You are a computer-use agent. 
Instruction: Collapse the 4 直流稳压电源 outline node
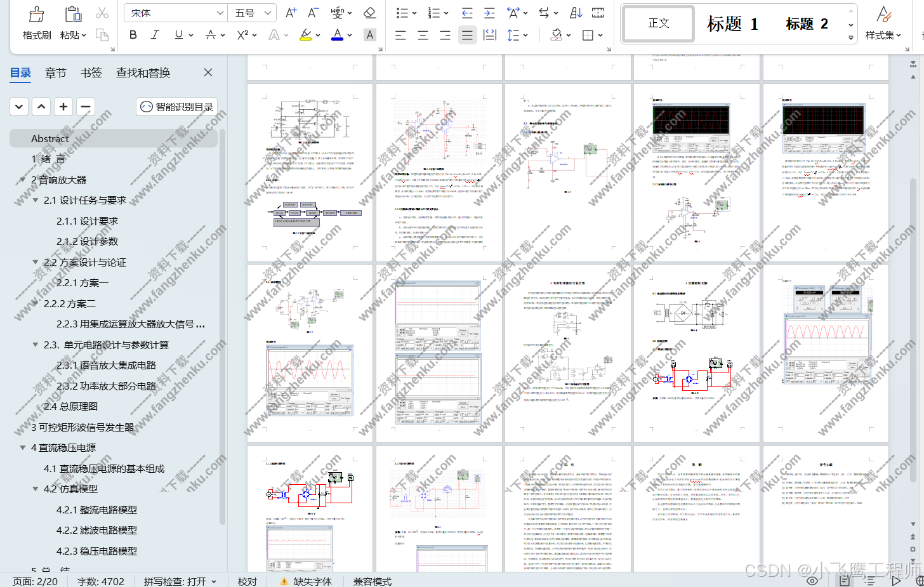tap(23, 448)
